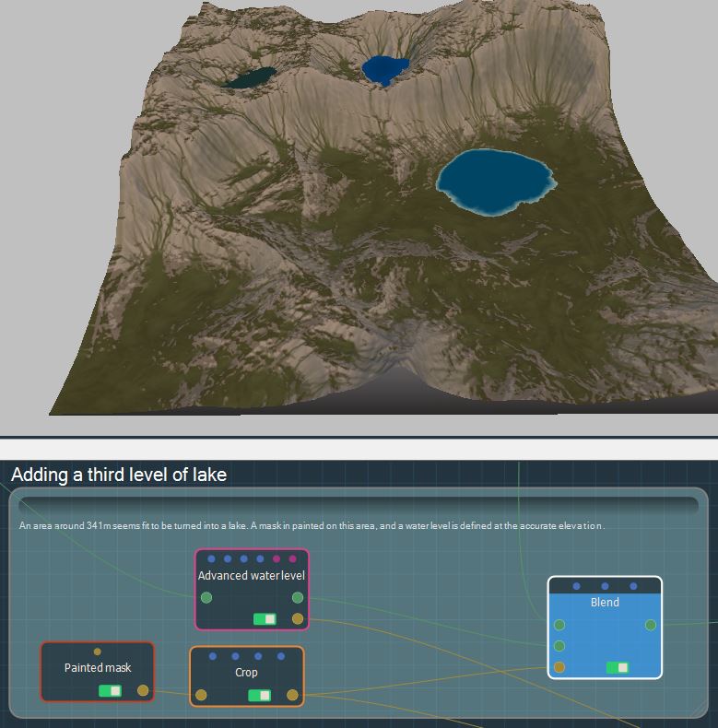
Task: Click green output port of Advanced water level
Action: click(x=298, y=597)
